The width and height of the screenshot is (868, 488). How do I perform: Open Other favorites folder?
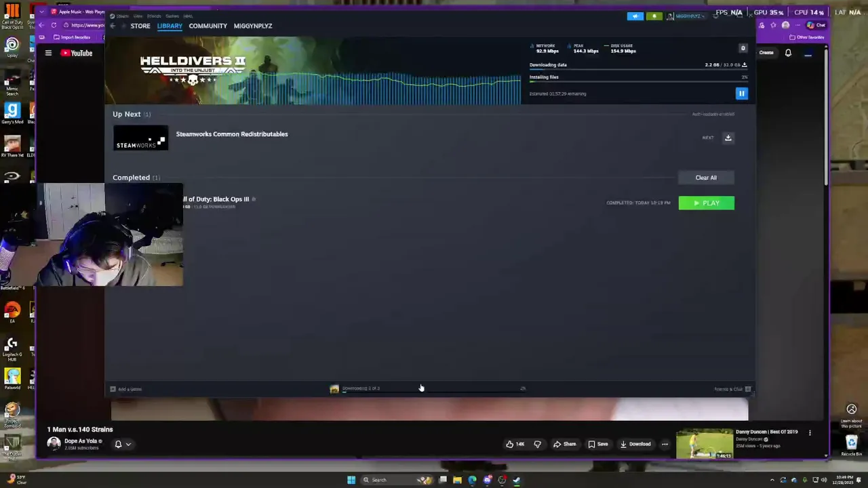808,37
